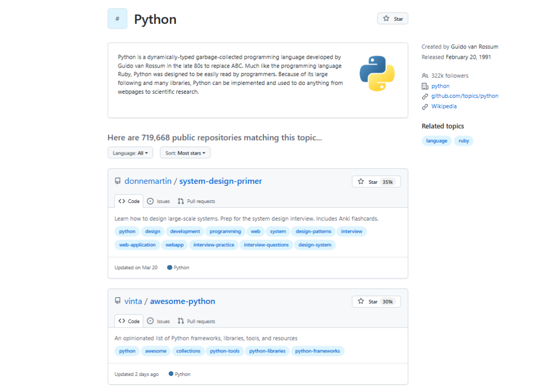Click the followers people icon

click(425, 76)
